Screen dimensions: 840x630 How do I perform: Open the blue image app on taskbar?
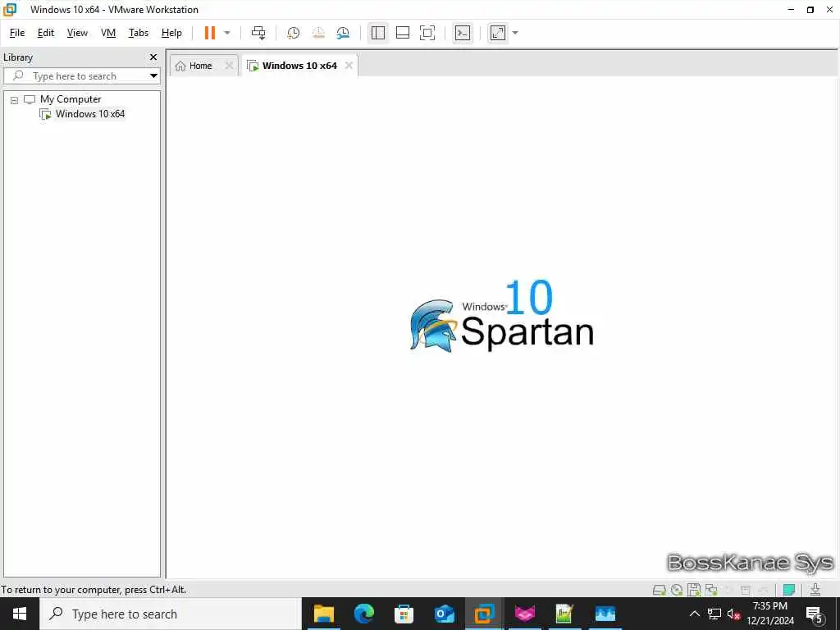[x=605, y=614]
